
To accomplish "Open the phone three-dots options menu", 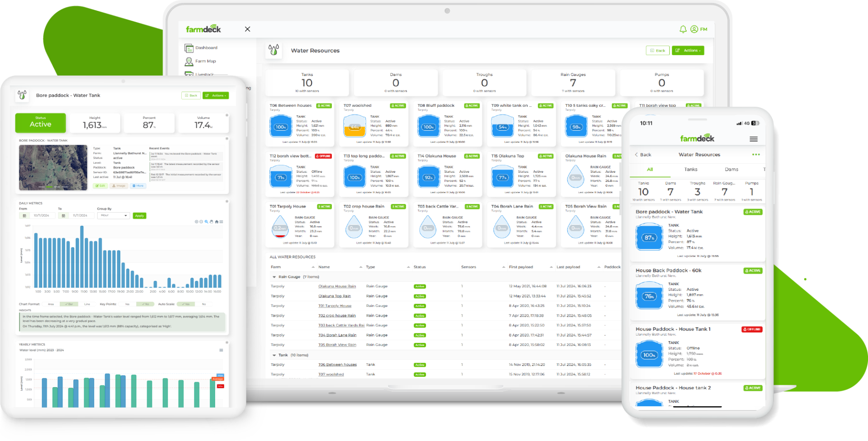I will pos(756,155).
